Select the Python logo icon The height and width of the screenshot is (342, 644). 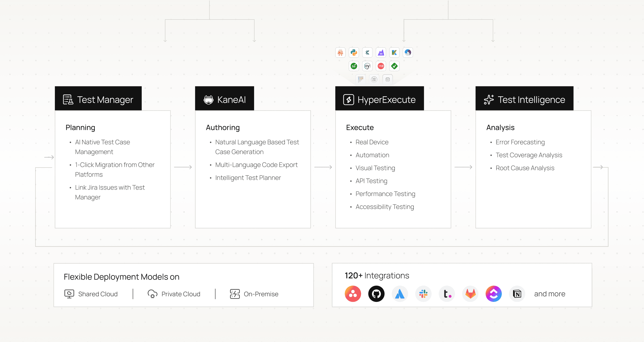pos(354,53)
